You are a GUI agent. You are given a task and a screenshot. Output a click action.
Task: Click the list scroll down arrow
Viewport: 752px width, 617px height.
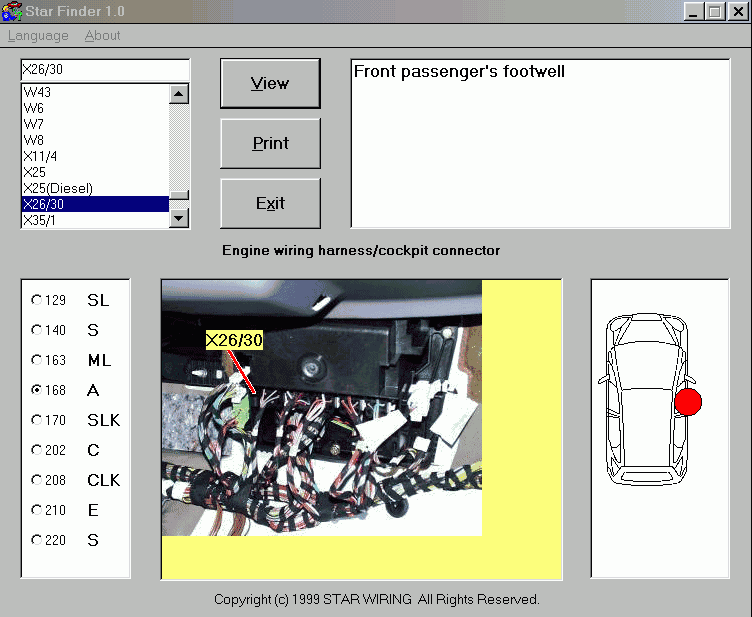(x=179, y=218)
